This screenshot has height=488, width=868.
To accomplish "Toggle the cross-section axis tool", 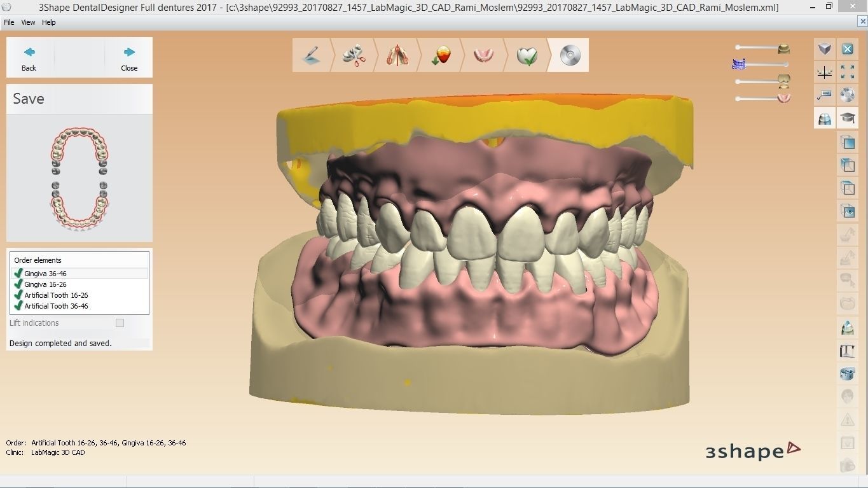I will point(825,73).
